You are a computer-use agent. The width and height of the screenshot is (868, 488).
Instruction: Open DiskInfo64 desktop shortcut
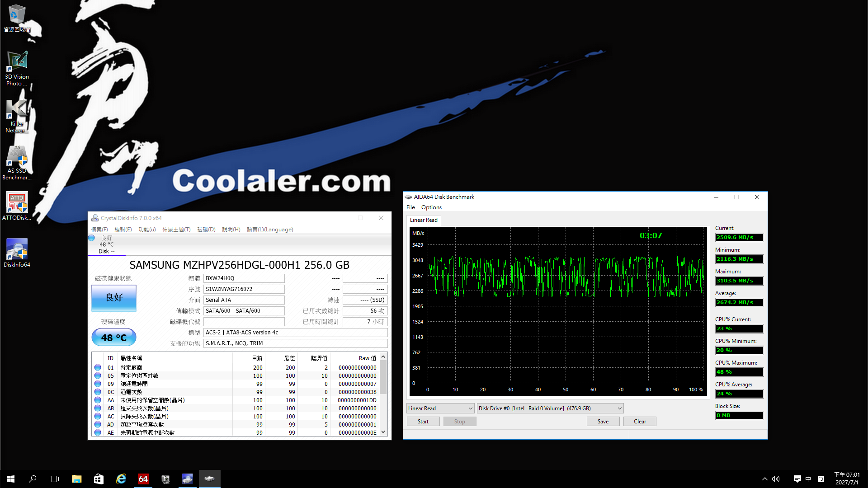point(17,253)
